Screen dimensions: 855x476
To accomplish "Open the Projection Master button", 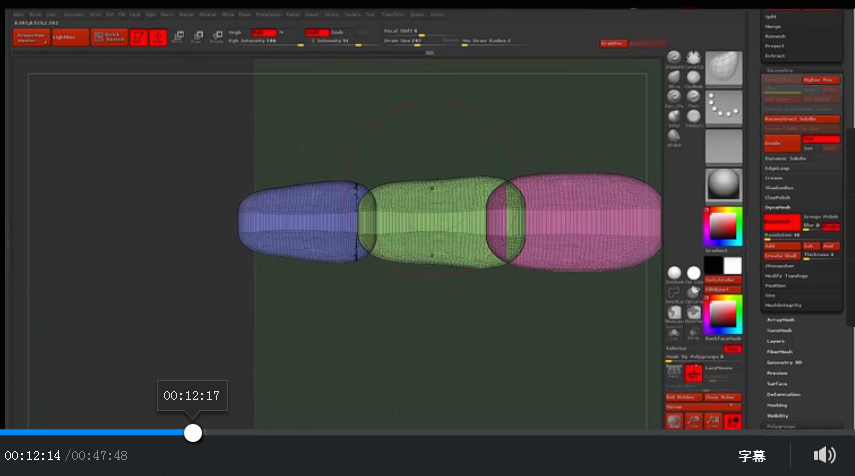I will [30, 37].
